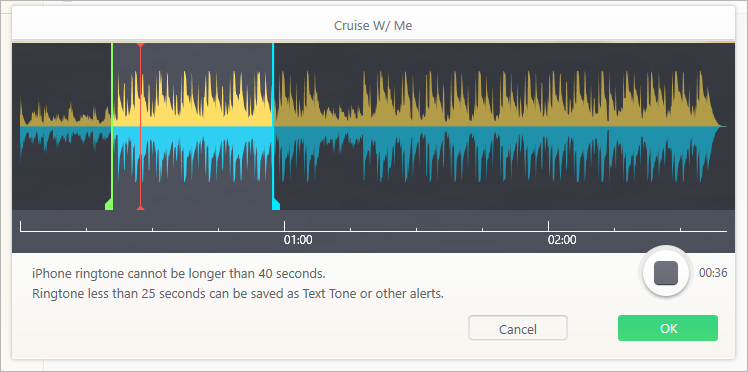
Task: Click the 02:00 mark on the timeline
Action: pos(562,239)
